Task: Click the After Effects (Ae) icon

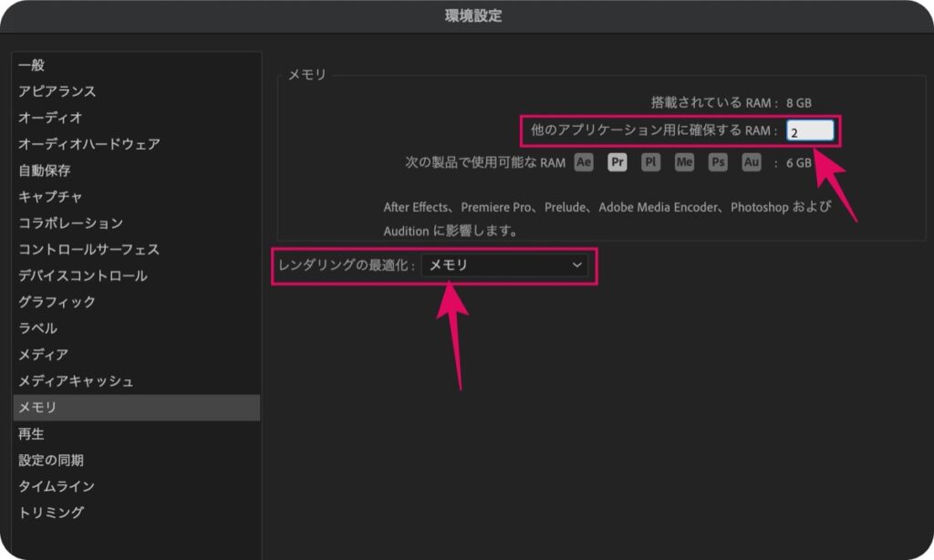Action: [x=584, y=162]
